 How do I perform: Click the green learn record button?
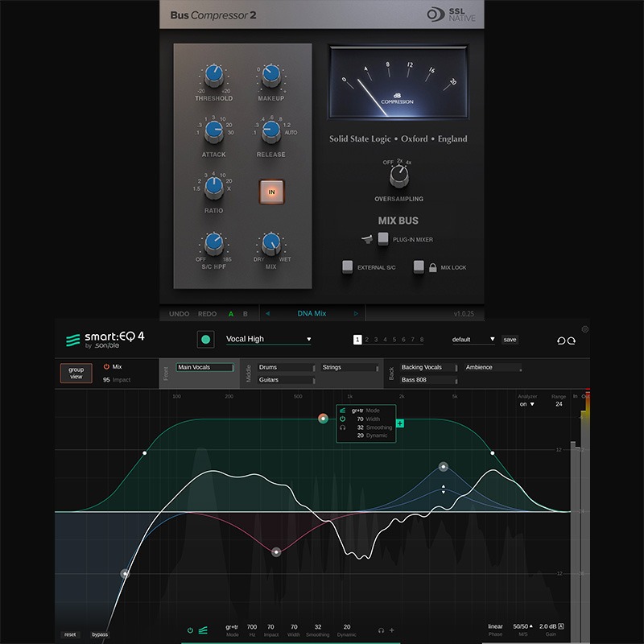coord(206,339)
